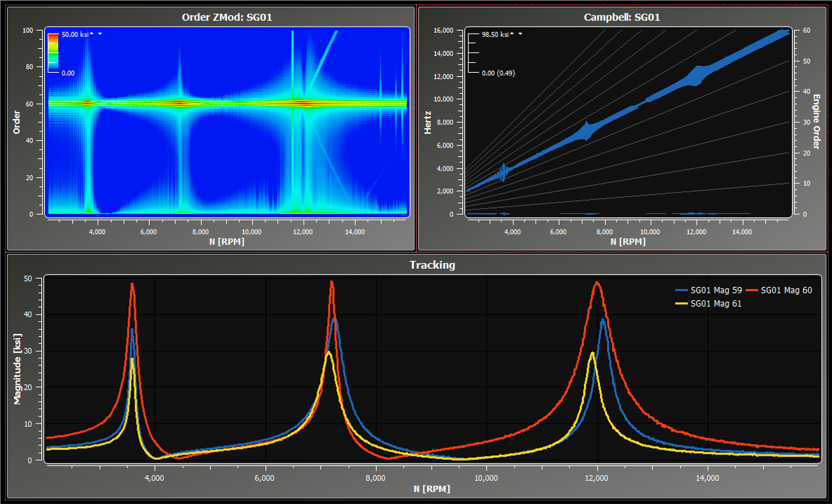Click the SG01 Mag 60 legend entry
The height and width of the screenshot is (504, 832).
[x=785, y=290]
